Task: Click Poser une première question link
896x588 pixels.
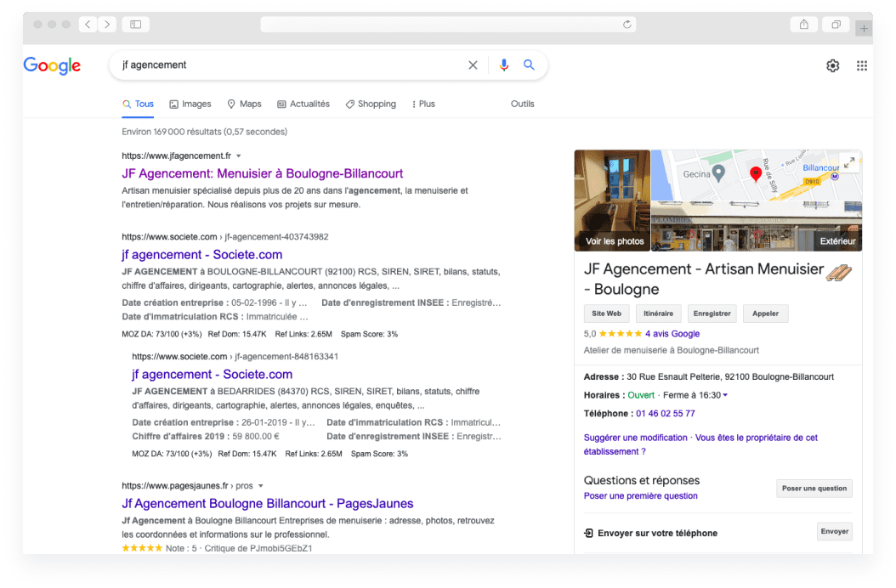Action: pos(641,496)
